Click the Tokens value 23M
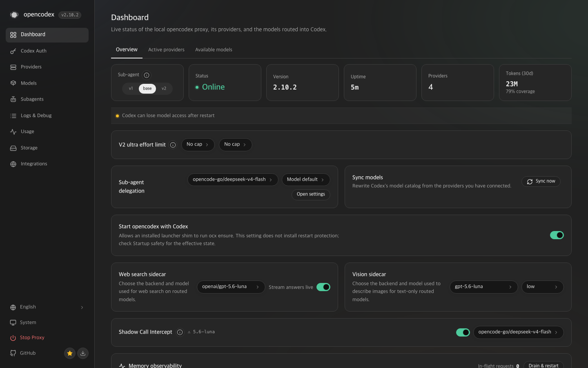The height and width of the screenshot is (368, 588). coord(512,84)
